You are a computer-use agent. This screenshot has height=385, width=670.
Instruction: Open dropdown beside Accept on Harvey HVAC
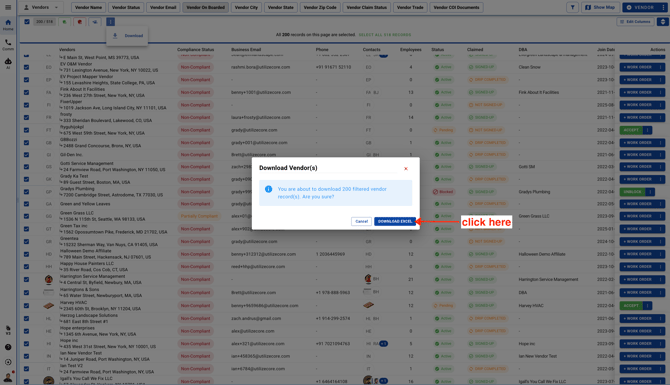[x=648, y=306]
